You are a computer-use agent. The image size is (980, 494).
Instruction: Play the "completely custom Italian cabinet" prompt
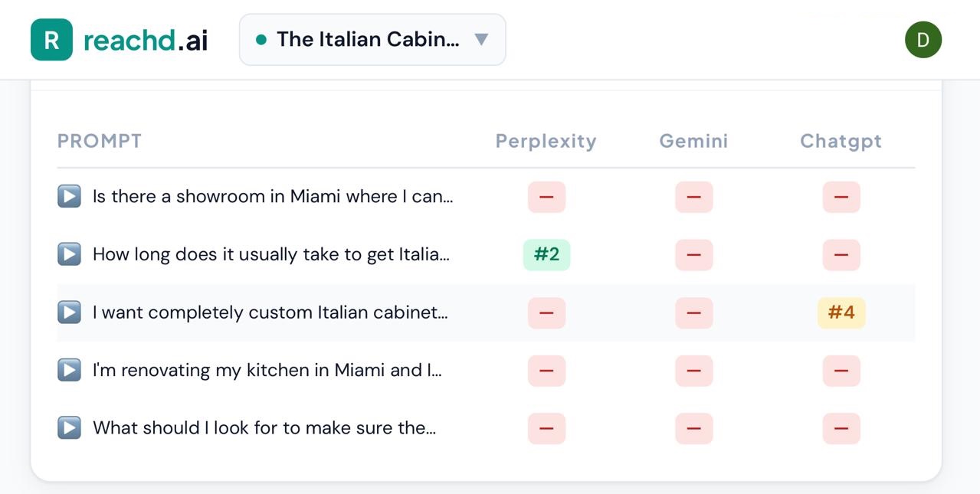[68, 312]
